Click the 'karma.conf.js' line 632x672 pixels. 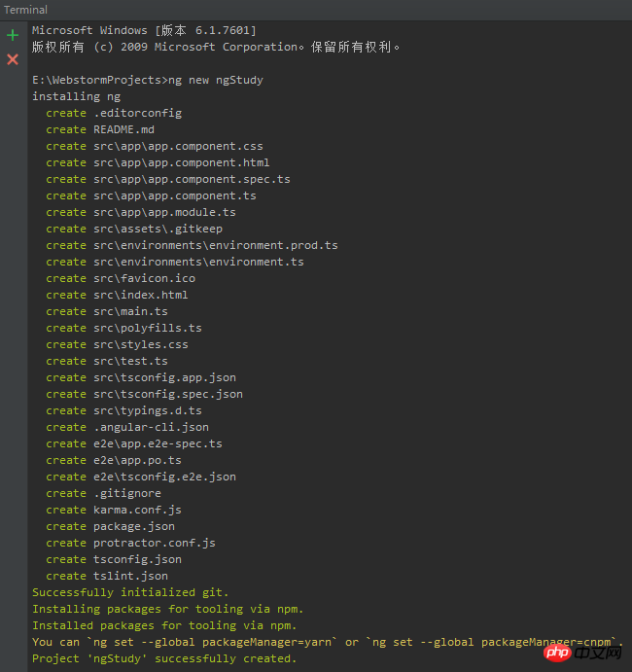pos(114,510)
